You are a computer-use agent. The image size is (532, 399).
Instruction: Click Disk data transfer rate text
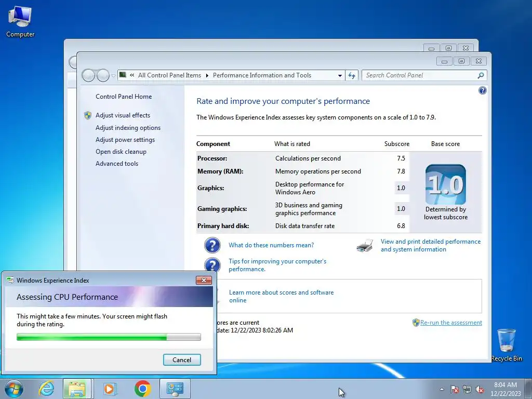(x=304, y=226)
